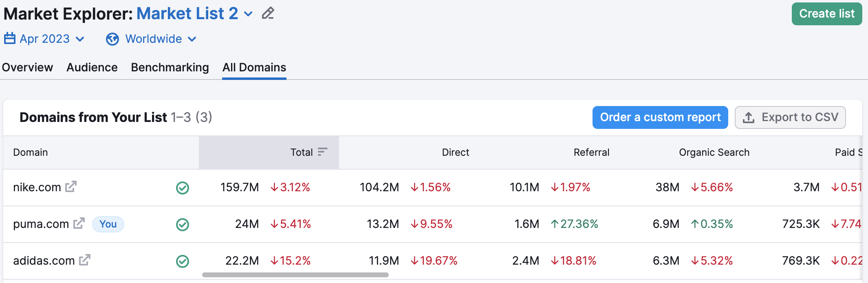Click the Domains from Your List heading
868x283 pixels.
(x=93, y=117)
